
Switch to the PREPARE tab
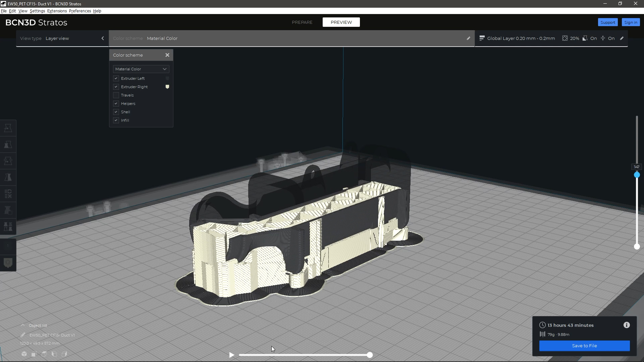coord(302,22)
